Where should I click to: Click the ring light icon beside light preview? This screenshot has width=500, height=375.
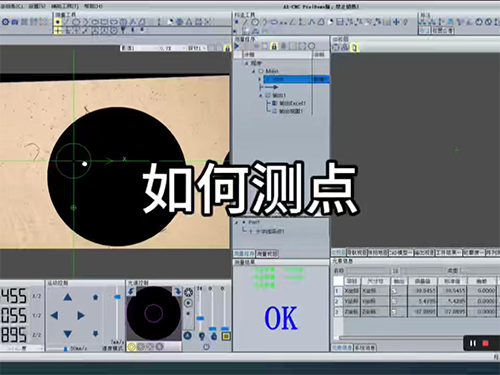[188, 293]
